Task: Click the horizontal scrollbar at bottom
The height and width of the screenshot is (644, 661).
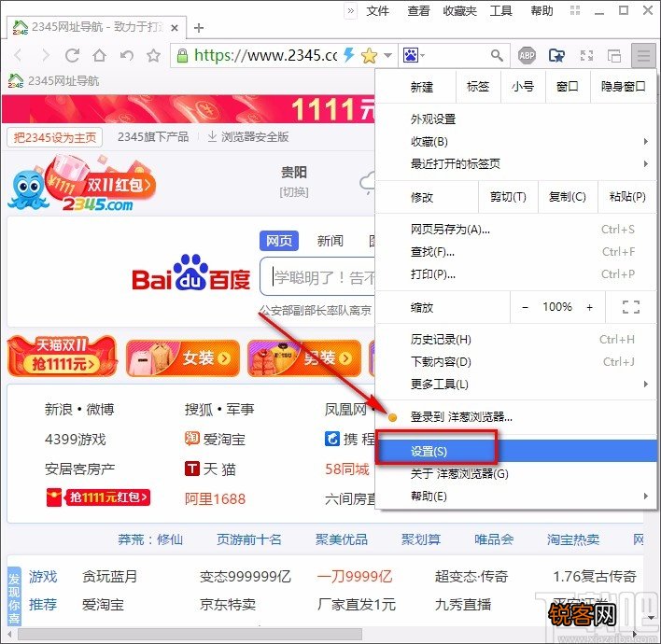Action: (190, 634)
